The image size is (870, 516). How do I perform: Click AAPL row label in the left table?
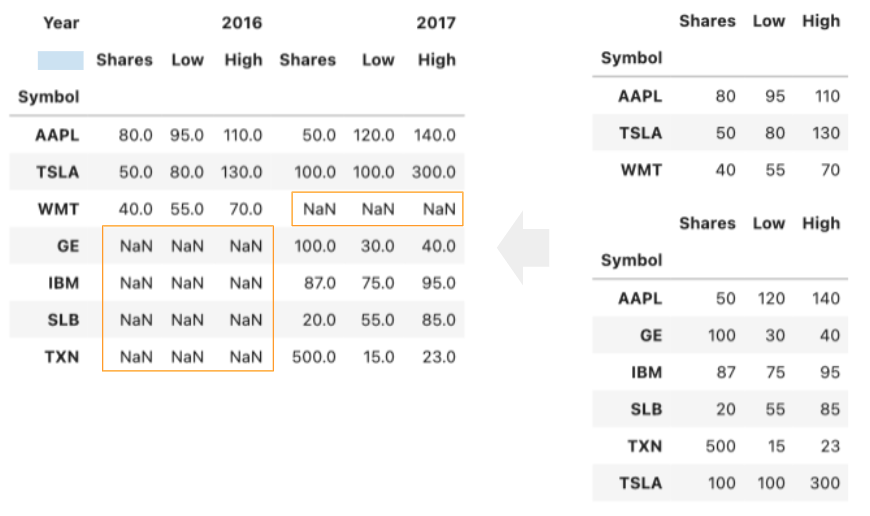pos(57,135)
